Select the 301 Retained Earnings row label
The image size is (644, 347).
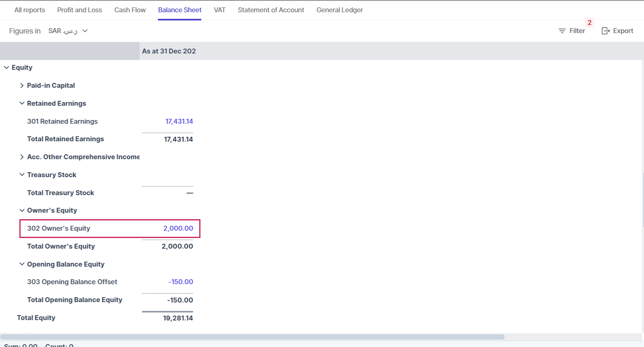62,121
